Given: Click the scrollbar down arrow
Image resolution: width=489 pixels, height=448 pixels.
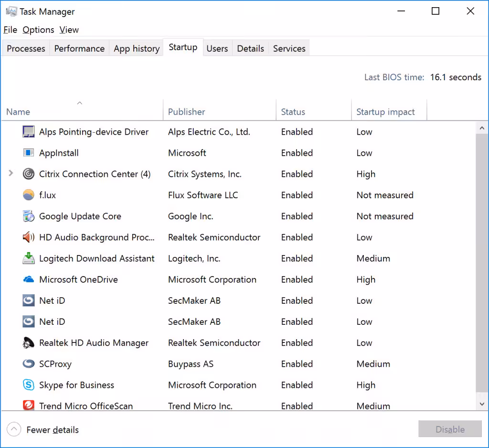Looking at the screenshot, I should [x=482, y=404].
